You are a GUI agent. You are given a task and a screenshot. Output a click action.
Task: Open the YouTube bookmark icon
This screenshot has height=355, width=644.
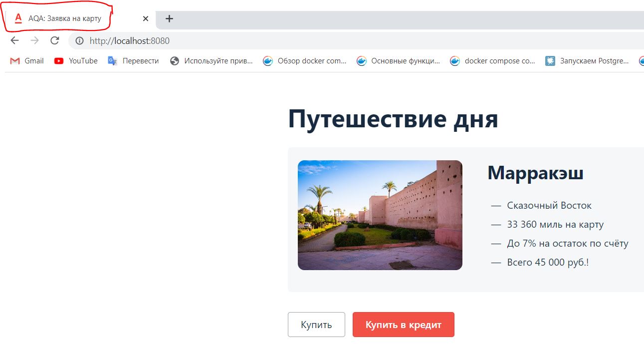pyautogui.click(x=58, y=60)
